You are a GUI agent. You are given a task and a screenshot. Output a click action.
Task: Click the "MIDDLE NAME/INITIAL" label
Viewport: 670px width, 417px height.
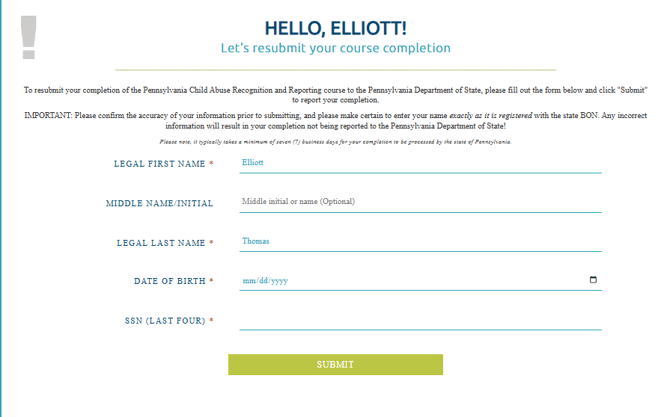point(159,203)
